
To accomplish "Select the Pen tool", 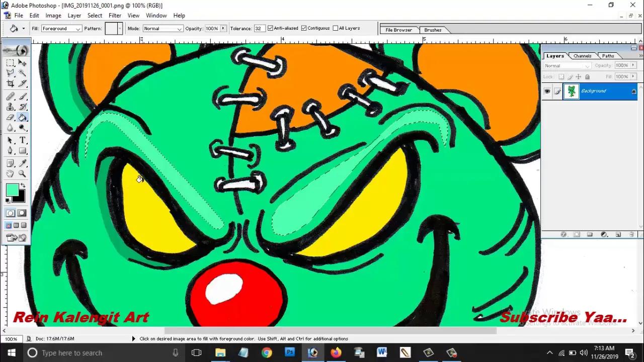I will [10, 150].
